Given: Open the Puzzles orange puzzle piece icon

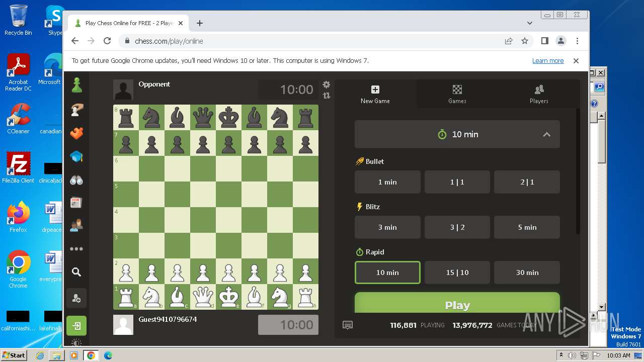Looking at the screenshot, I should point(76,133).
